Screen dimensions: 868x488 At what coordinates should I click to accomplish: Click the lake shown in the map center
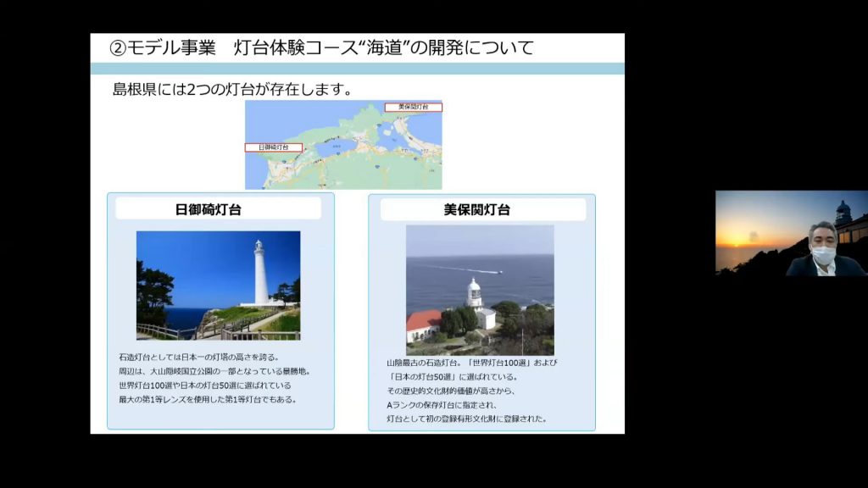(335, 146)
